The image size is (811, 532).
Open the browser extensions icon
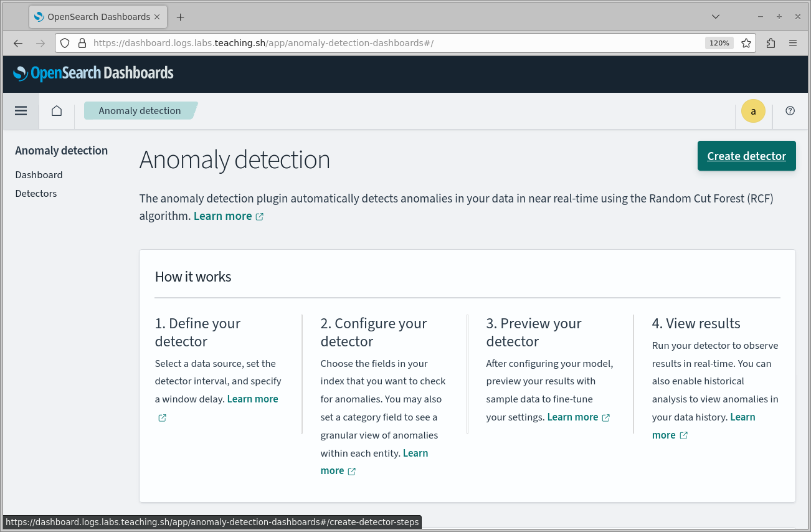pos(771,43)
